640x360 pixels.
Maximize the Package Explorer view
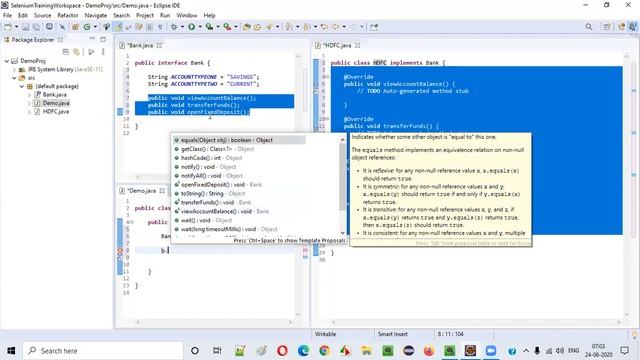pos(103,40)
